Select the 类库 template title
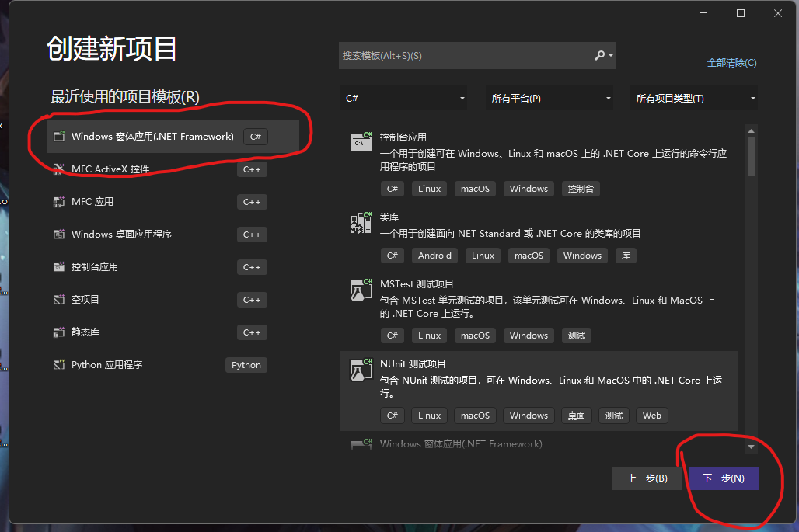Viewport: 799px width, 532px height. click(x=389, y=217)
